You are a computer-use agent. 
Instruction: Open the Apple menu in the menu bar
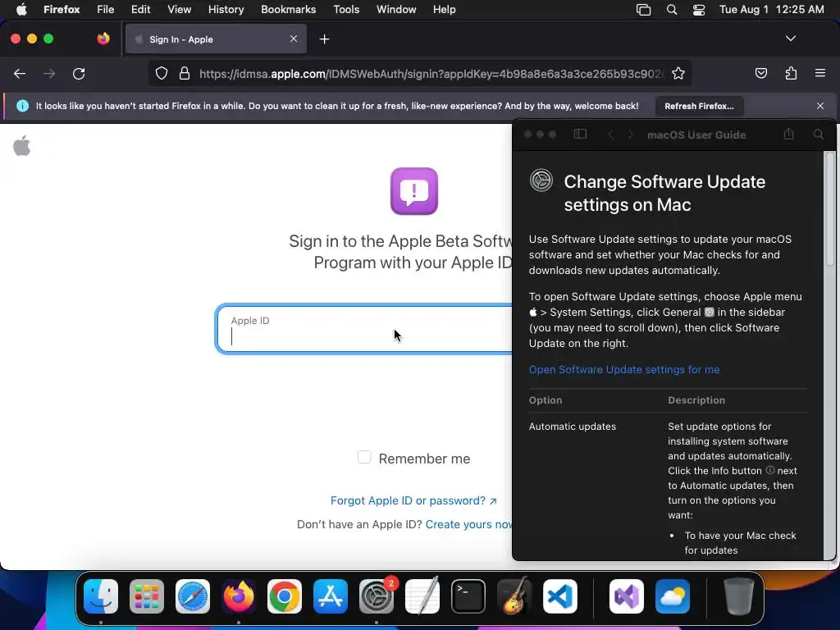pos(21,10)
